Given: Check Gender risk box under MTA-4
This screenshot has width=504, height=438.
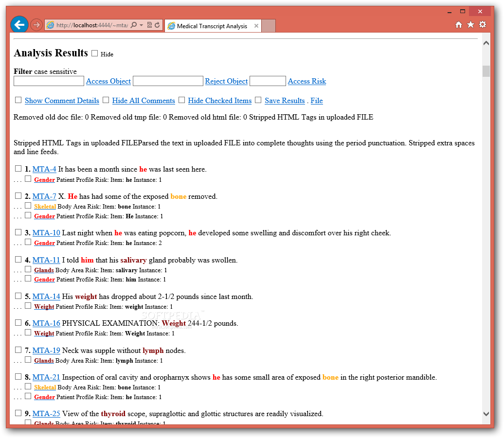Looking at the screenshot, I should pos(28,179).
